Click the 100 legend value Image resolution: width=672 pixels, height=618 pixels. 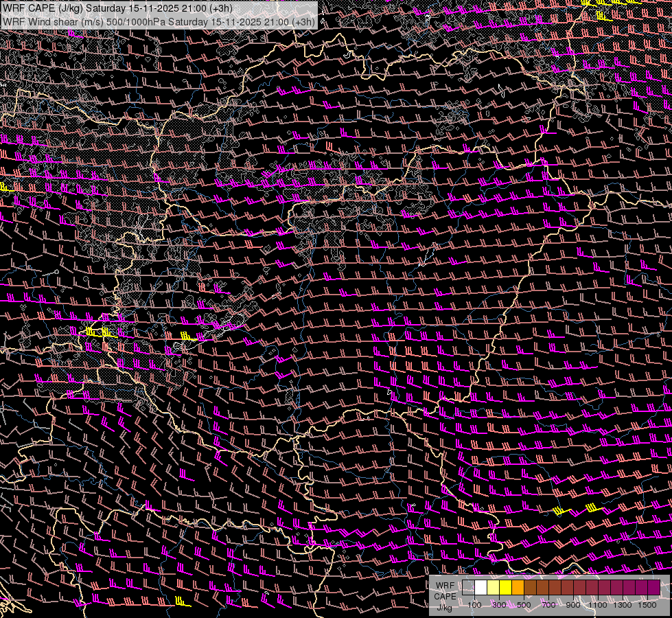click(x=474, y=605)
